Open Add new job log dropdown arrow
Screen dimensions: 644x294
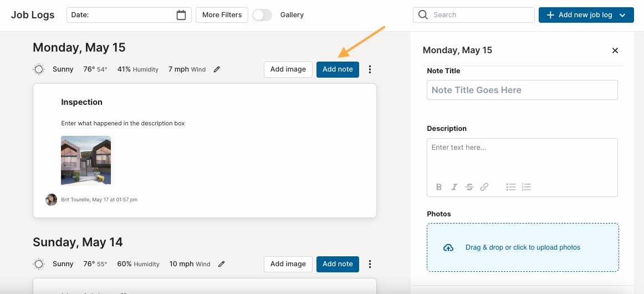point(622,15)
